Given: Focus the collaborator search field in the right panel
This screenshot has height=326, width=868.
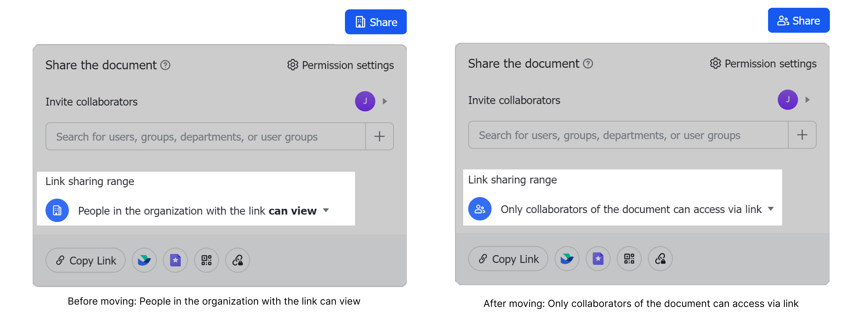Looking at the screenshot, I should coord(628,135).
